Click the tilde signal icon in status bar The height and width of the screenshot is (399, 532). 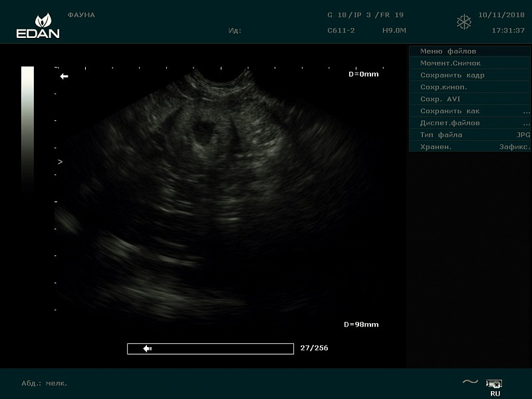coord(470,382)
